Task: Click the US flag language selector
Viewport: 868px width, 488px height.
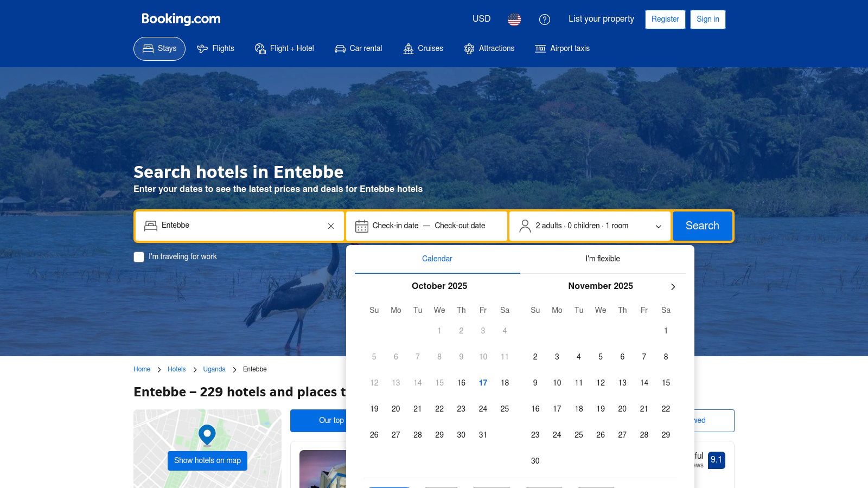Action: pos(513,19)
